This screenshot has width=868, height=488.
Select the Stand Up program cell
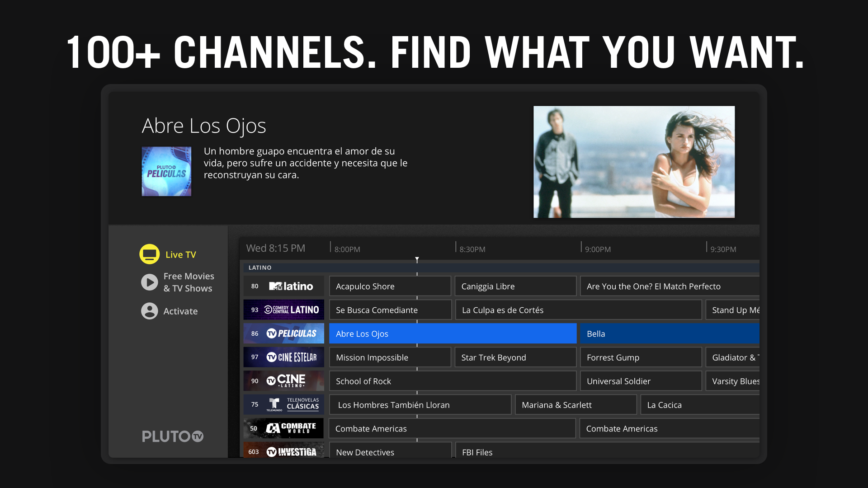pos(732,310)
